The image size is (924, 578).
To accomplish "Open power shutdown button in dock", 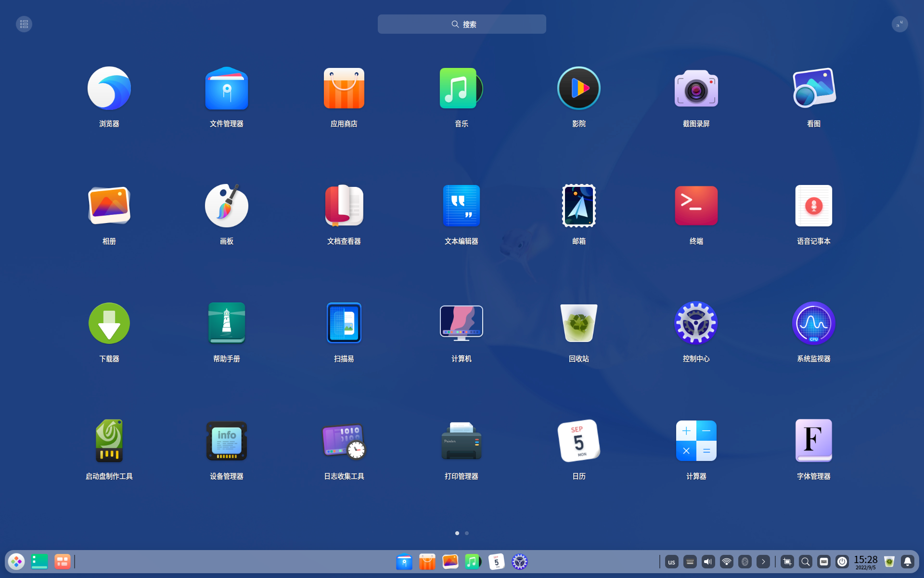I will [x=842, y=562].
